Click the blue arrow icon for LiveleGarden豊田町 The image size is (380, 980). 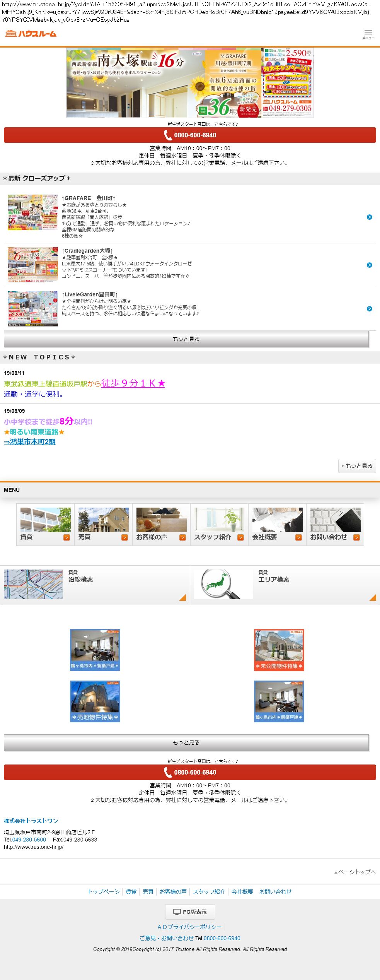pyautogui.click(x=369, y=309)
